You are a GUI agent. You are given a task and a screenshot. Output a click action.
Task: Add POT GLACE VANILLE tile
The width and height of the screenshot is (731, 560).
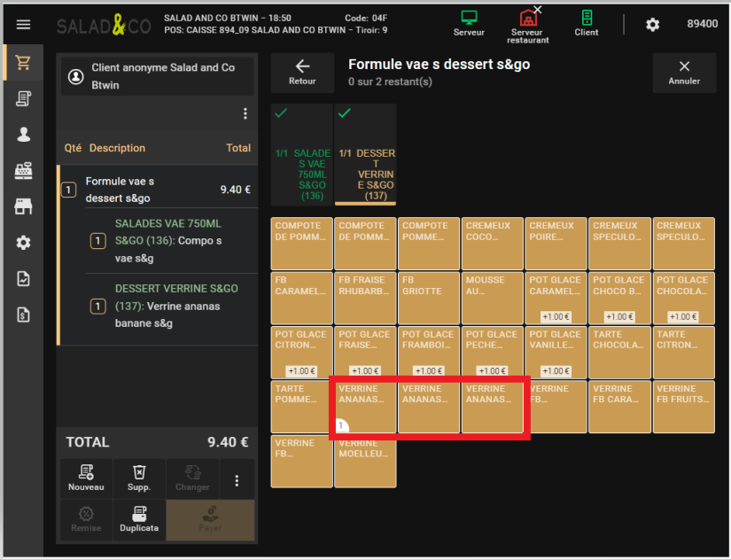pyautogui.click(x=556, y=353)
